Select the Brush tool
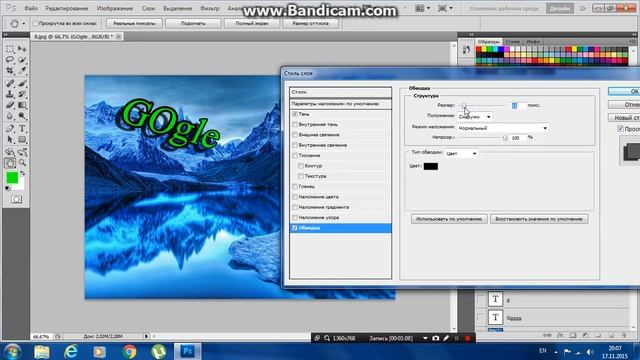 point(22,84)
